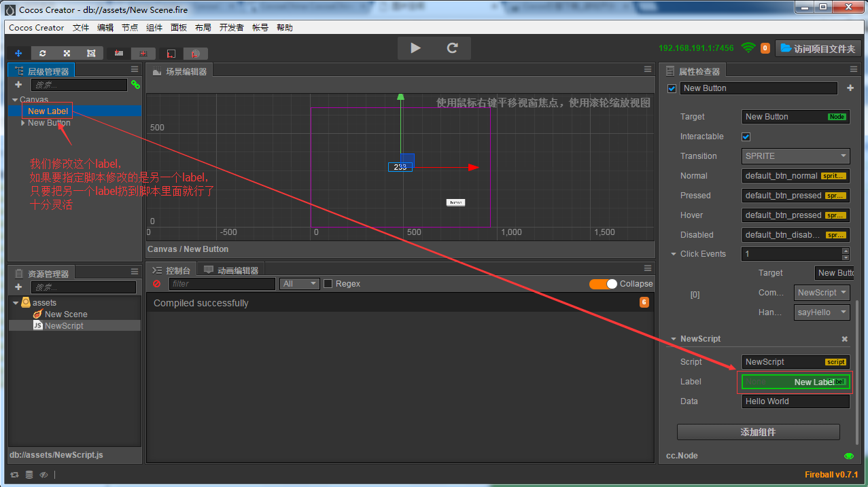The width and height of the screenshot is (868, 487).
Task: Click the green eye icon beside cc.Node
Action: pyautogui.click(x=849, y=456)
